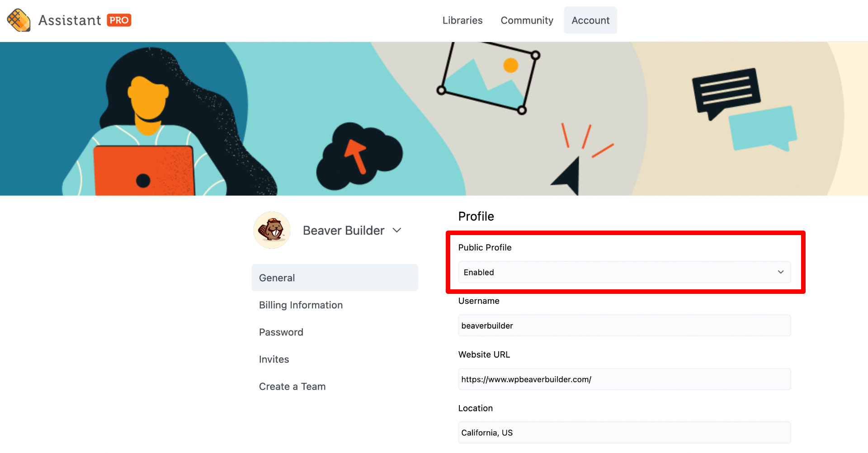Click Create a Team

pyautogui.click(x=292, y=386)
